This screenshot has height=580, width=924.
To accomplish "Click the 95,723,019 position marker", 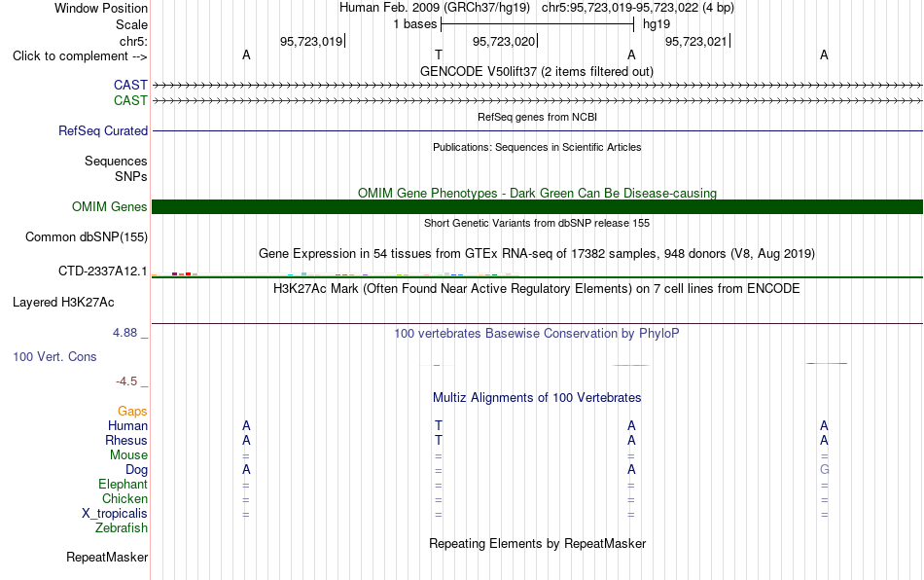I will [312, 41].
